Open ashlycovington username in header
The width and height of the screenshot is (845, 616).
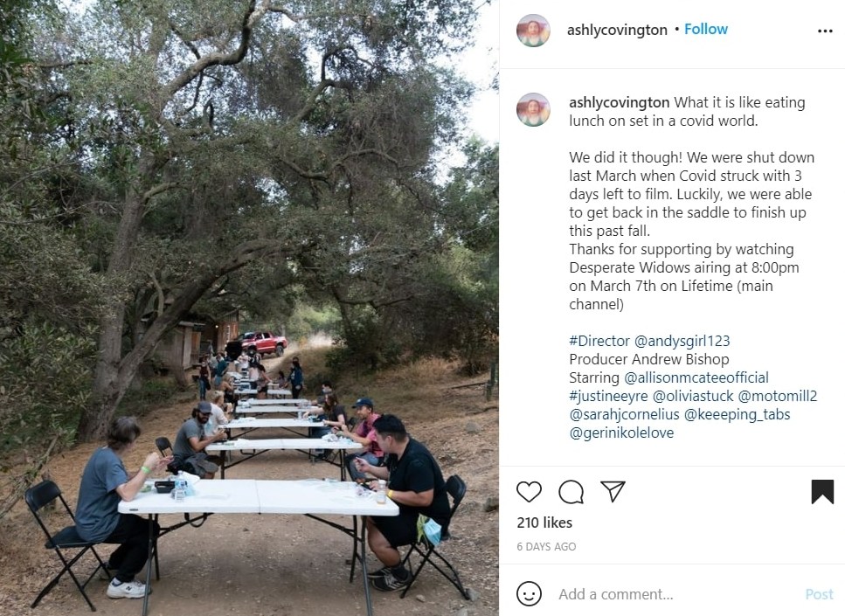617,31
